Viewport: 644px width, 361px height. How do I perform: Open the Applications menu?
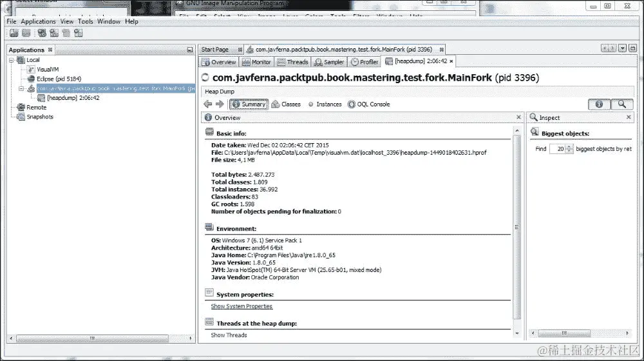[x=38, y=21]
